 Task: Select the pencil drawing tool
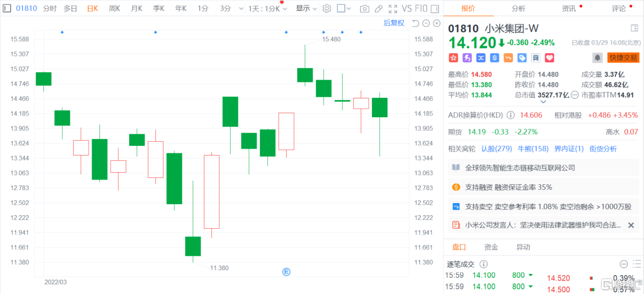[378, 9]
